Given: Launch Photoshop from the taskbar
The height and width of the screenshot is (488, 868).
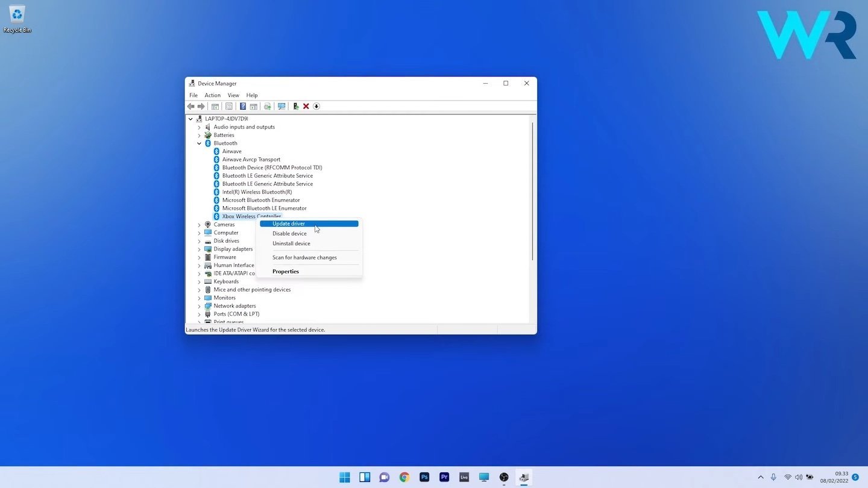Looking at the screenshot, I should [424, 477].
